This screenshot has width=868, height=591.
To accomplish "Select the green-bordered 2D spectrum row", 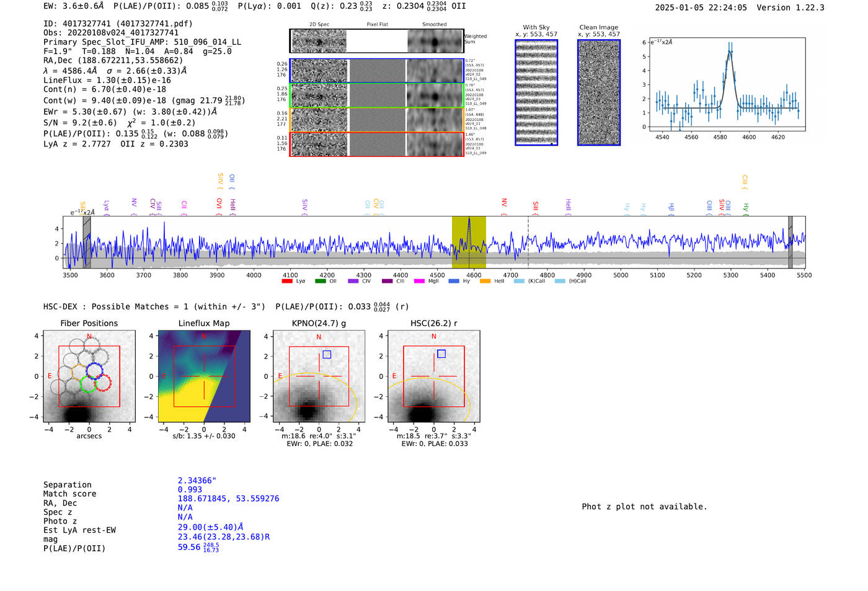I will (x=376, y=96).
